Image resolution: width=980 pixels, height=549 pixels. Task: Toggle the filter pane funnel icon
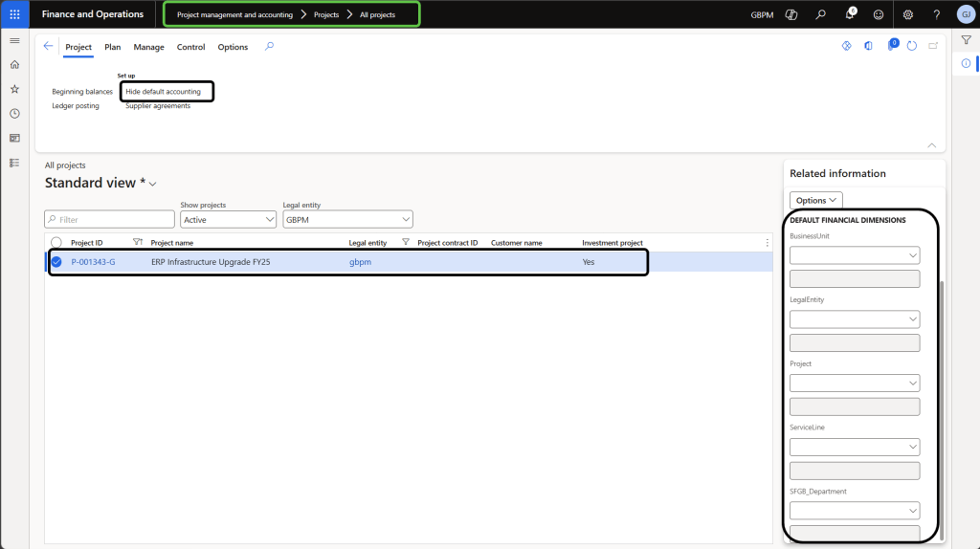coord(966,40)
